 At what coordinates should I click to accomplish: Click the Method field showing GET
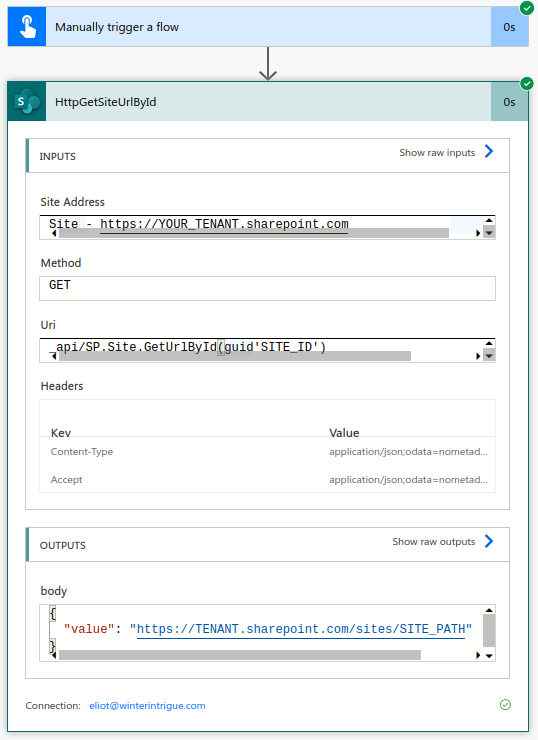267,288
